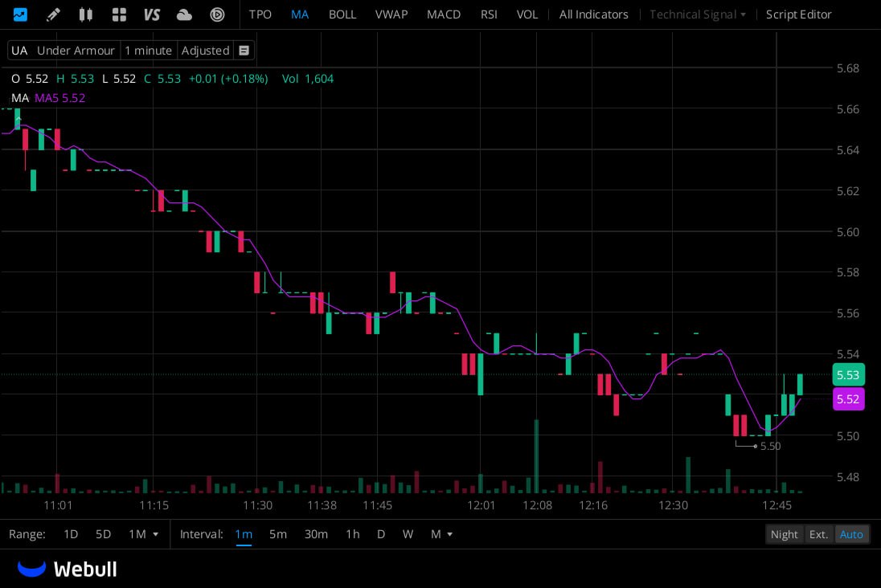Click the +0.01 (+0.18%) change value
This screenshot has height=588, width=881.
pos(228,79)
